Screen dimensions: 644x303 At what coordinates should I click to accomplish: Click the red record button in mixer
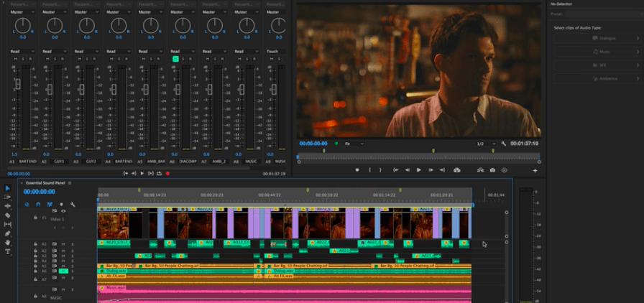coord(167,173)
